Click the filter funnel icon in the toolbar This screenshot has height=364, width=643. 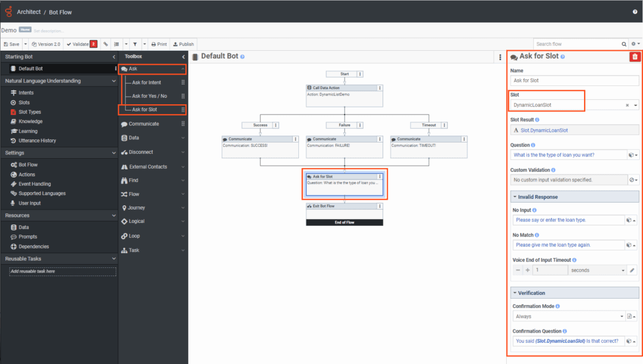(135, 44)
